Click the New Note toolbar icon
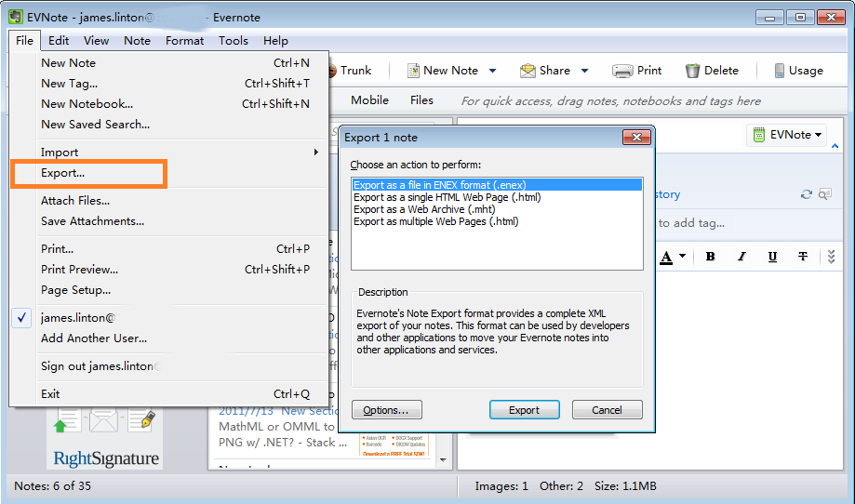Viewport: 855px width, 504px height. tap(414, 71)
